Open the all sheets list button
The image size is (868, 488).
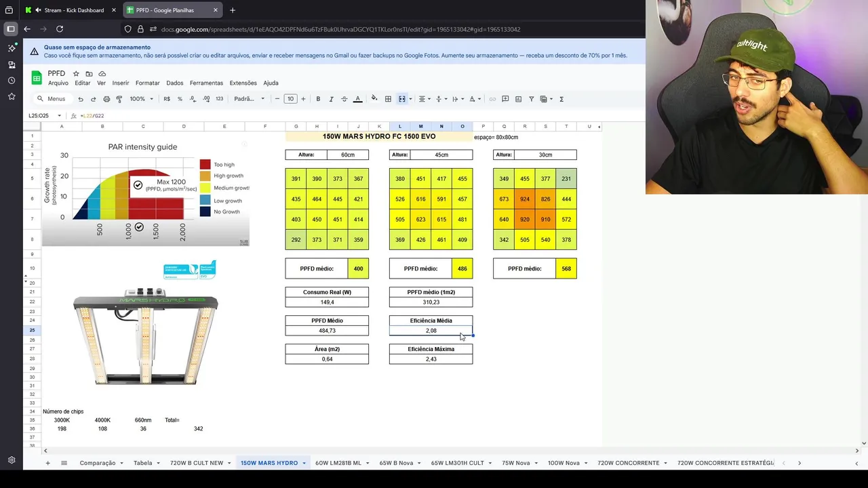[64, 463]
